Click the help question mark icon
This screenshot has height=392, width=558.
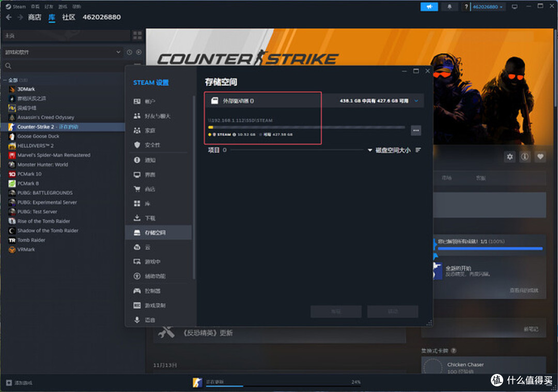[x=466, y=7]
